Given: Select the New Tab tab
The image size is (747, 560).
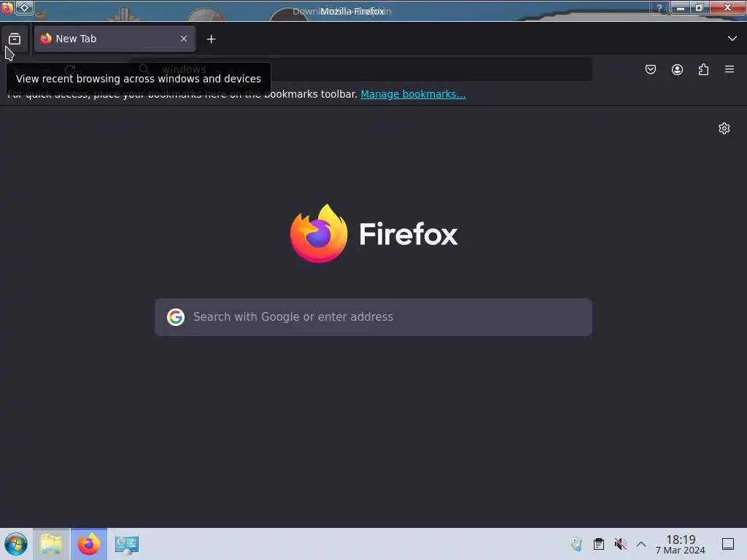Looking at the screenshot, I should (115, 39).
